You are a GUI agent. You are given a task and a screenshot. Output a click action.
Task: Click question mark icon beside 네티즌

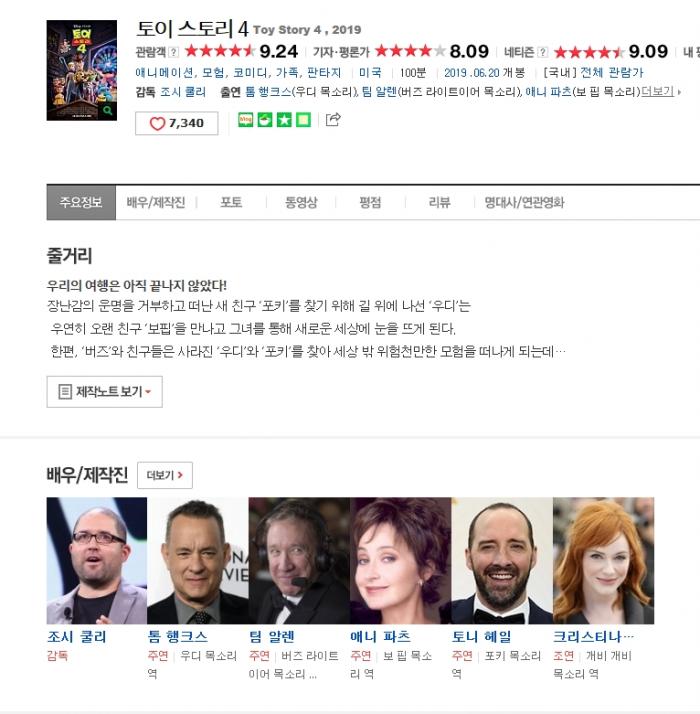(x=542, y=52)
